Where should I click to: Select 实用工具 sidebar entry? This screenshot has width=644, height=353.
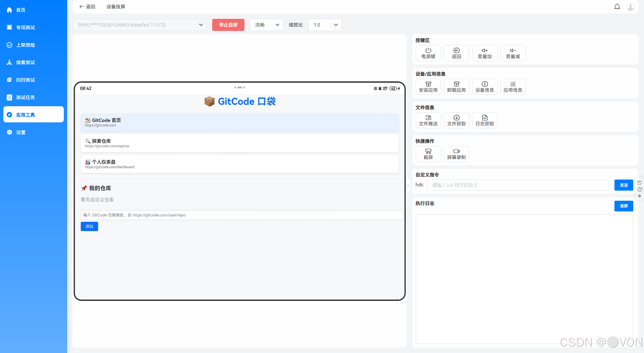pyautogui.click(x=34, y=115)
